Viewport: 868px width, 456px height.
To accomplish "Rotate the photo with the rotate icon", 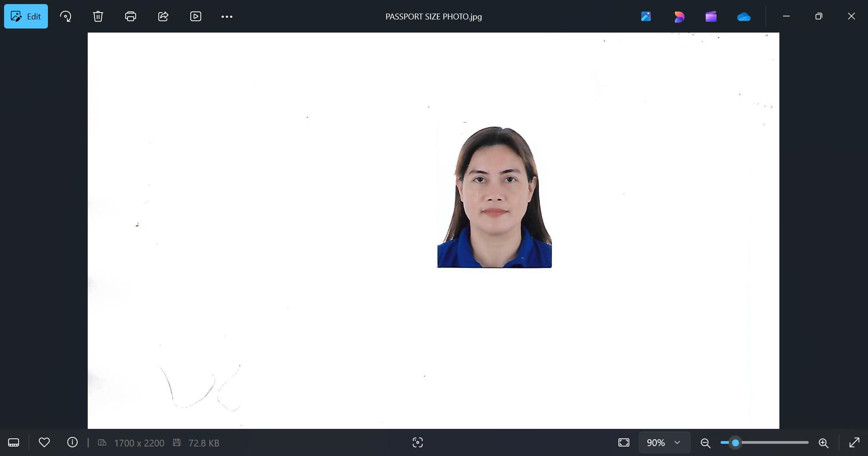I will coord(66,16).
